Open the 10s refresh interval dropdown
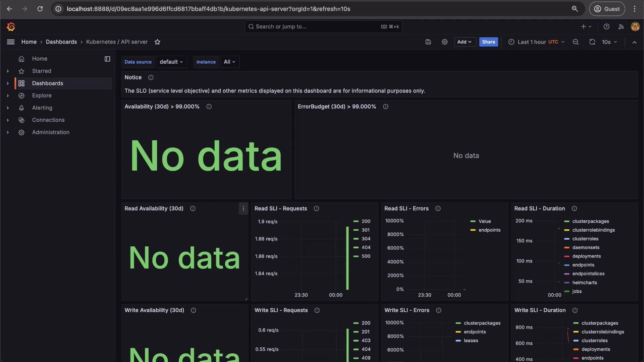 [x=609, y=42]
